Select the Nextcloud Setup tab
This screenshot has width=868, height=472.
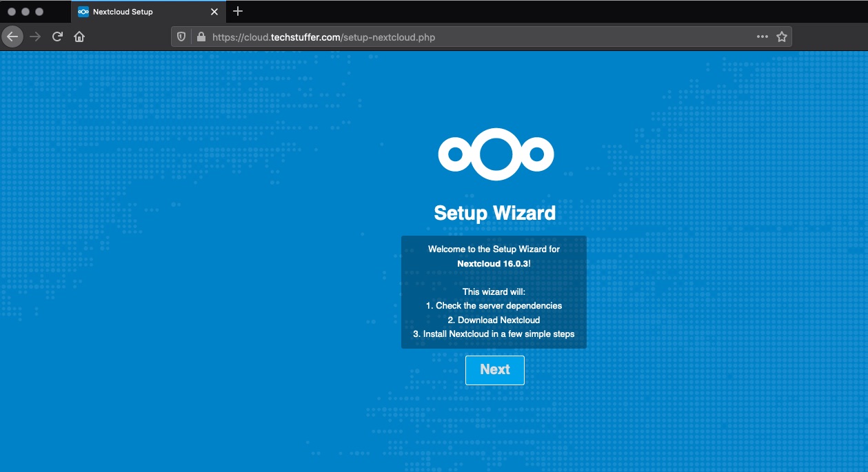click(x=147, y=12)
